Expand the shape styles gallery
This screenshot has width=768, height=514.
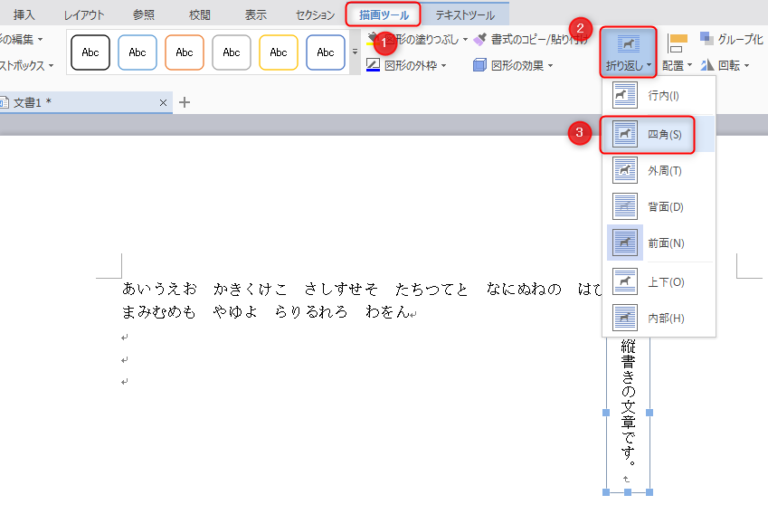pos(354,52)
